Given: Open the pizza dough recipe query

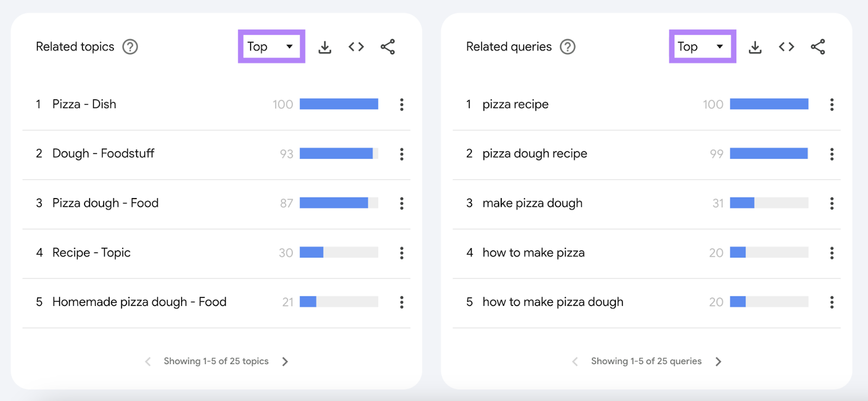Looking at the screenshot, I should click(534, 154).
